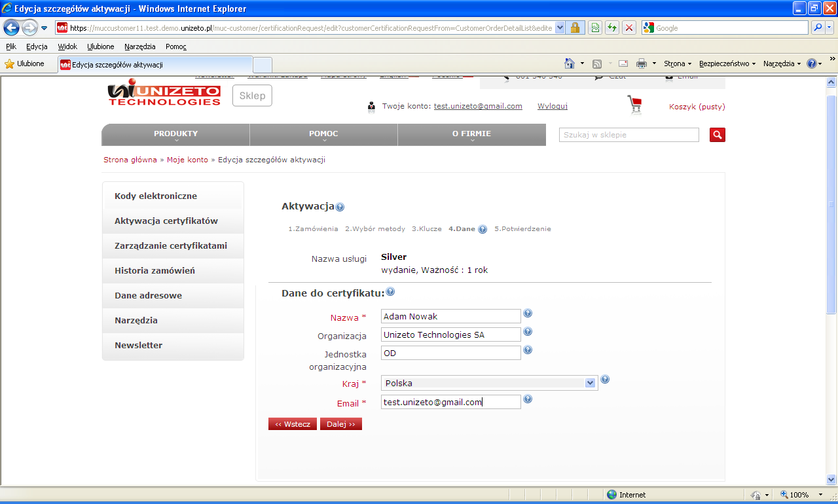Click help icon beside the Nazwa field
This screenshot has height=504, width=838.
pos(528,314)
